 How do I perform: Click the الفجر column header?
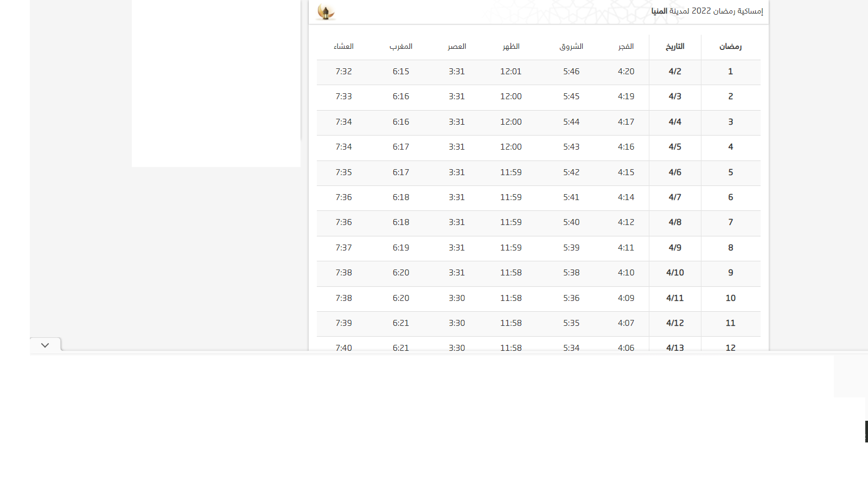tap(626, 47)
